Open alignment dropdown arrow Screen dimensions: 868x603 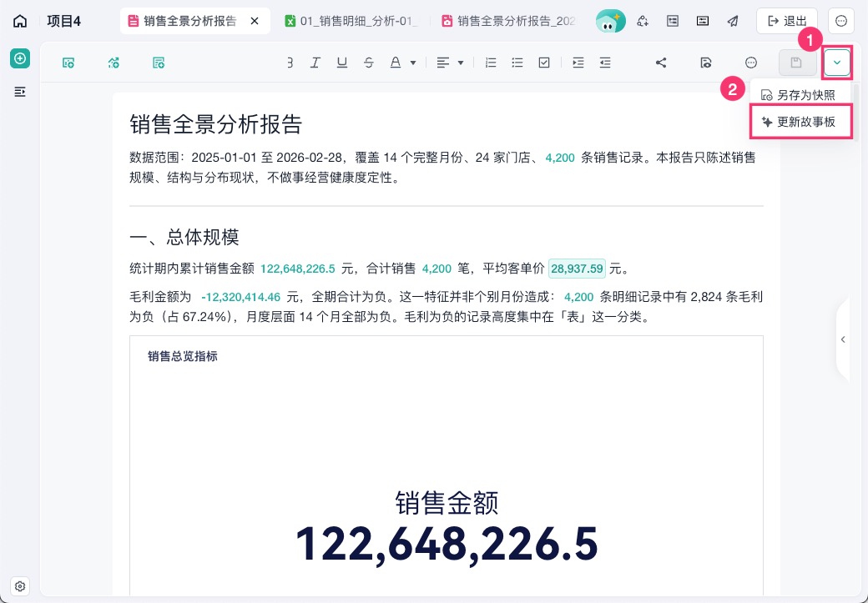tap(461, 63)
